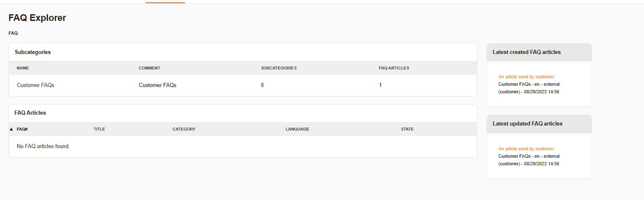644x200 pixels.
Task: Click the FAQ Articles panel heading
Action: [x=30, y=113]
